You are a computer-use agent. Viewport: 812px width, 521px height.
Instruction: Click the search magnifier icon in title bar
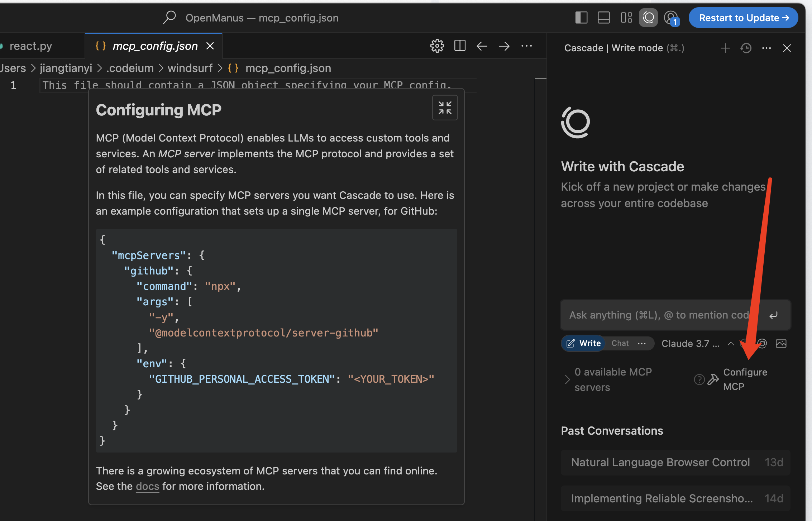[169, 17]
